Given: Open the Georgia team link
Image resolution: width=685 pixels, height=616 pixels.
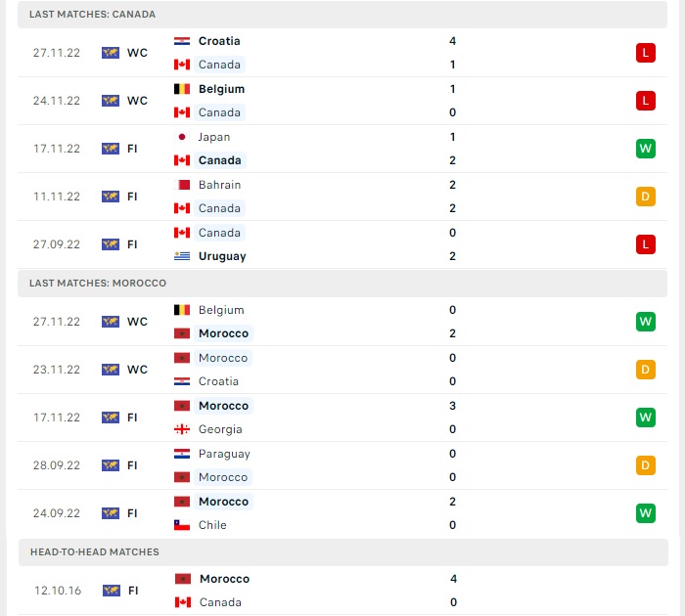Looking at the screenshot, I should 220,429.
